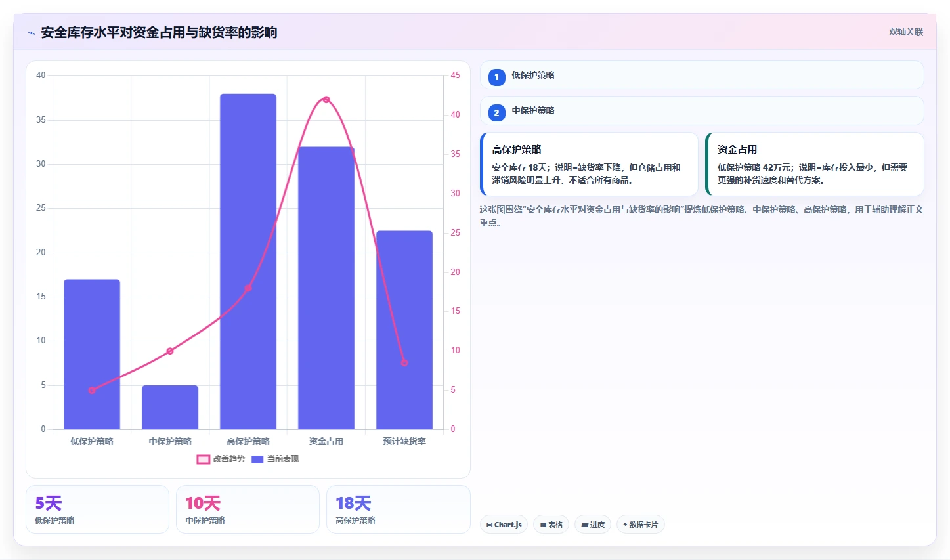Screen dimensions: 950x560
Task: Click the 双轴关联 label in the header
Action: 906,32
